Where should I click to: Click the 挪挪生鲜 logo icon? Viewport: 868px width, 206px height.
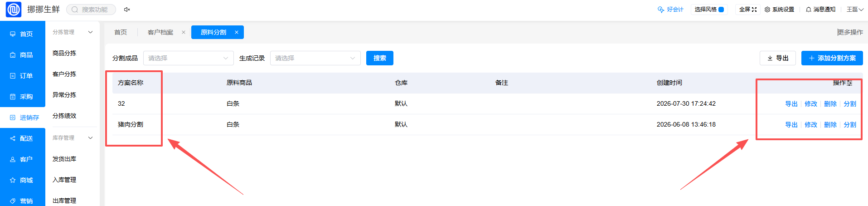tap(13, 10)
